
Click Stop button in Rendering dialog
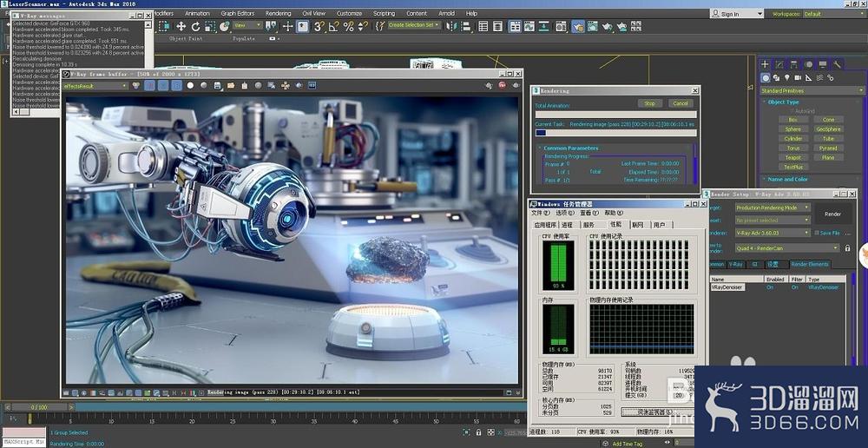pyautogui.click(x=650, y=103)
